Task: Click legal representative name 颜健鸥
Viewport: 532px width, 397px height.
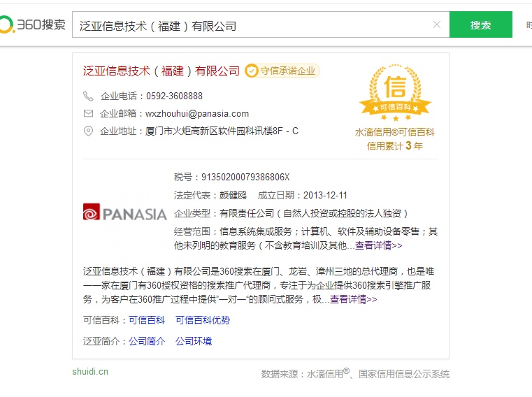Action: 233,196
